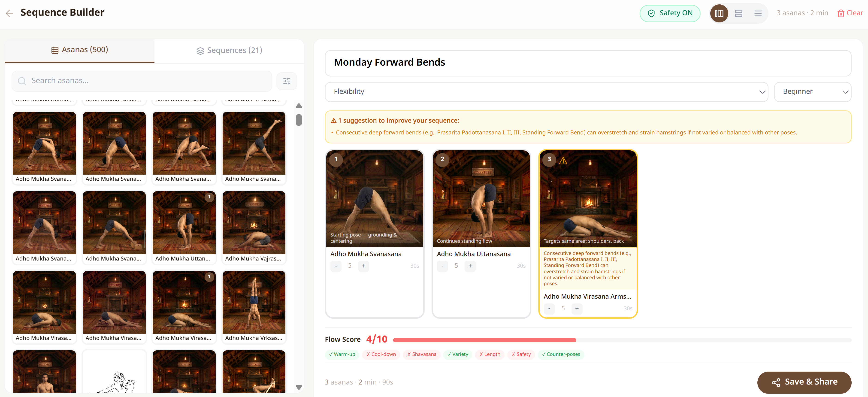Open the Sequences (21) tab

point(229,51)
